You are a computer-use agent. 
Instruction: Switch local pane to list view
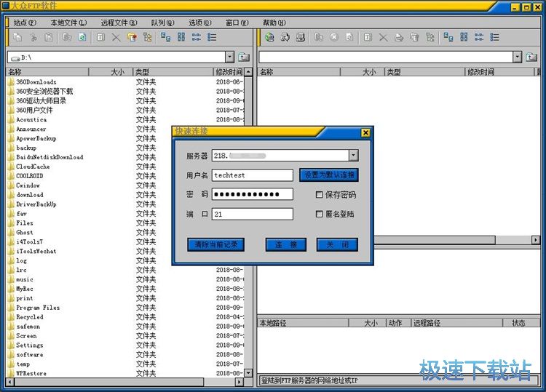pos(197,37)
